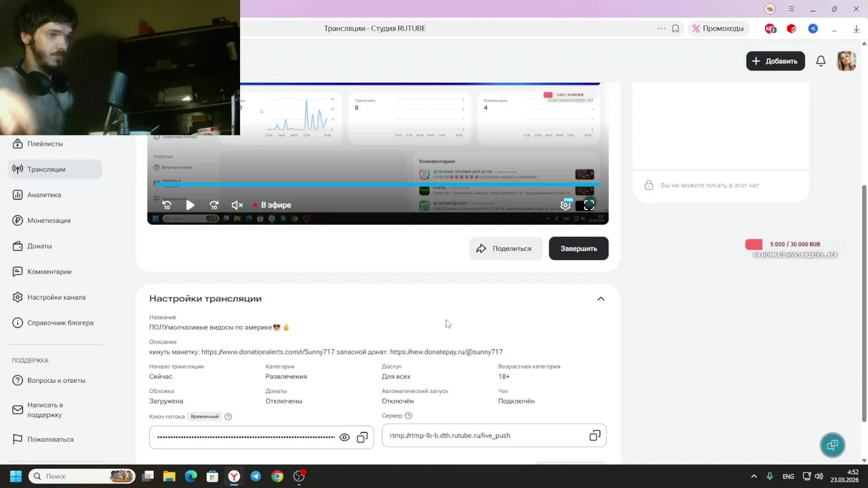Collapse the Настройки трансляции section
Image resolution: width=868 pixels, height=488 pixels.
600,299
